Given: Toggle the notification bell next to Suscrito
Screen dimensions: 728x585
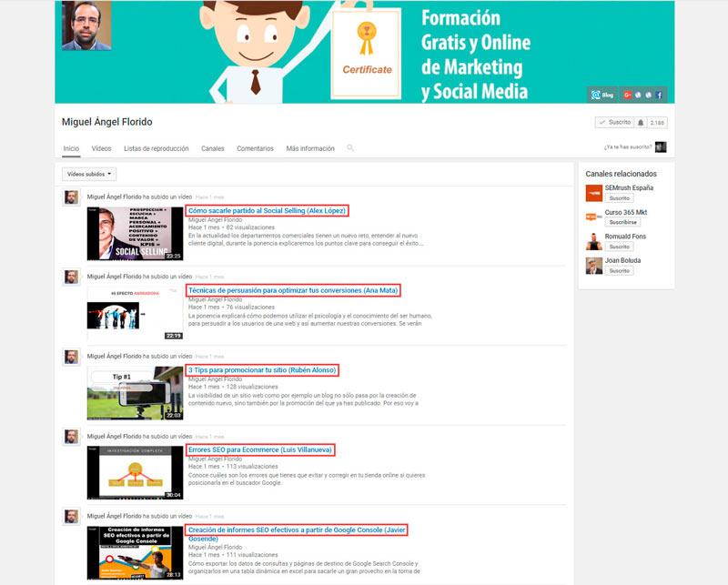Looking at the screenshot, I should point(640,122).
